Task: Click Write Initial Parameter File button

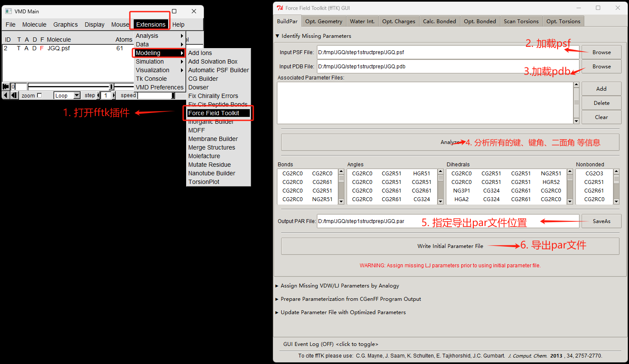Action: pyautogui.click(x=450, y=246)
